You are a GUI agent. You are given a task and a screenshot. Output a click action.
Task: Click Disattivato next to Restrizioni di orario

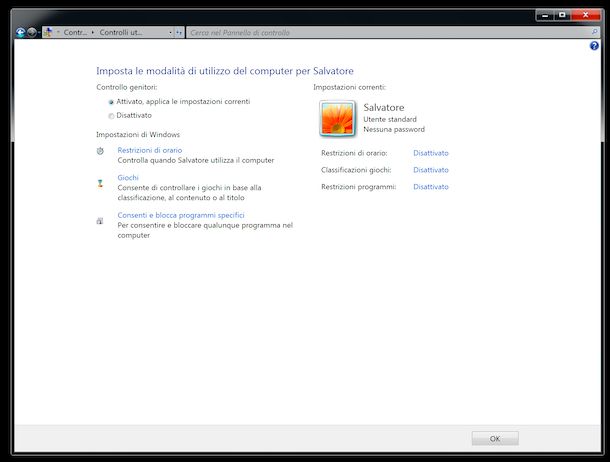tap(431, 153)
